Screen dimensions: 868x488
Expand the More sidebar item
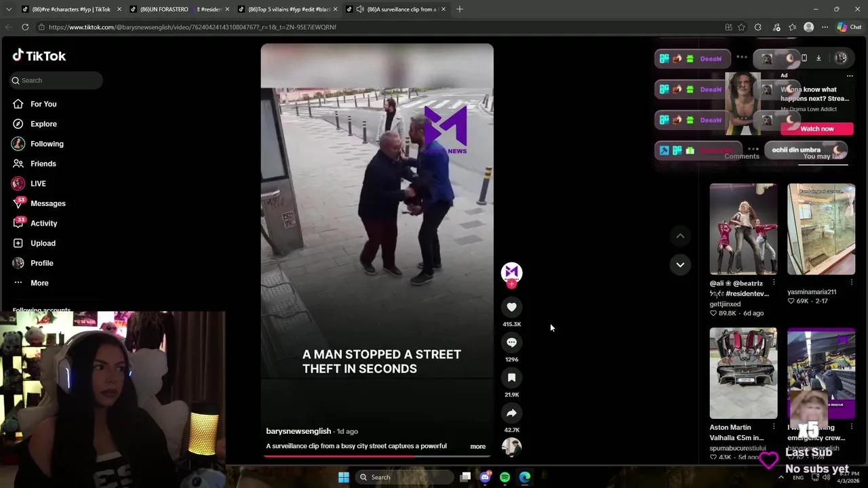[39, 283]
